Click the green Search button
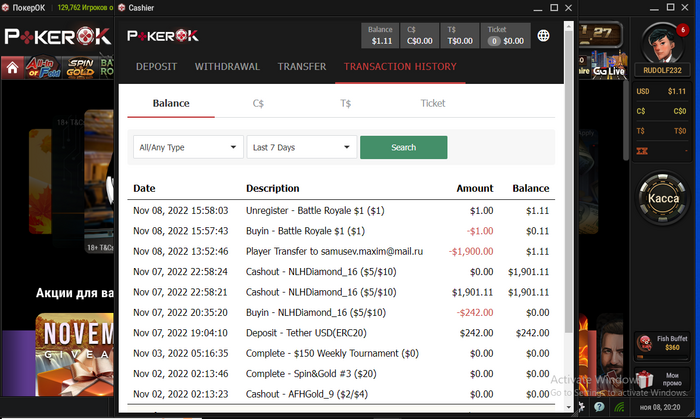This screenshot has width=700, height=419. click(x=404, y=147)
